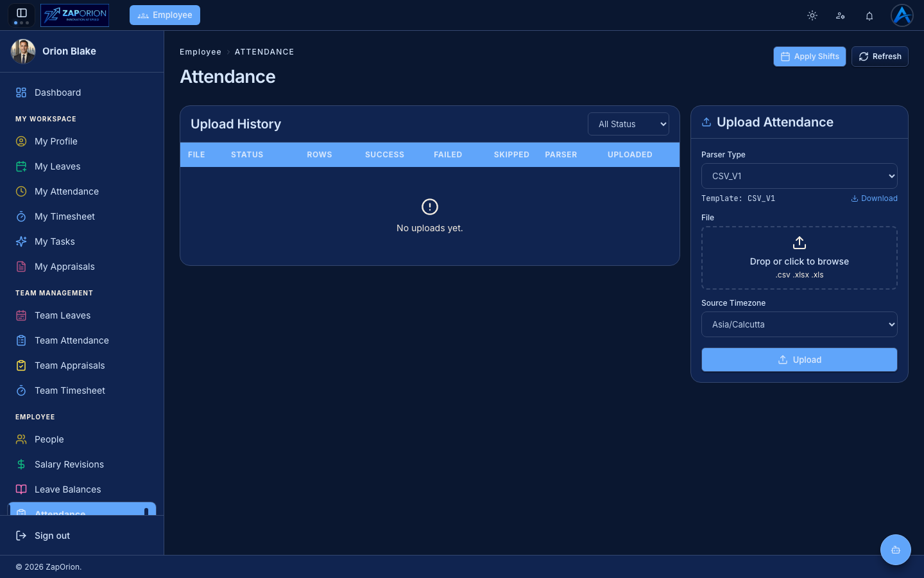
Task: Click the SKIPPED column header
Action: coord(511,155)
